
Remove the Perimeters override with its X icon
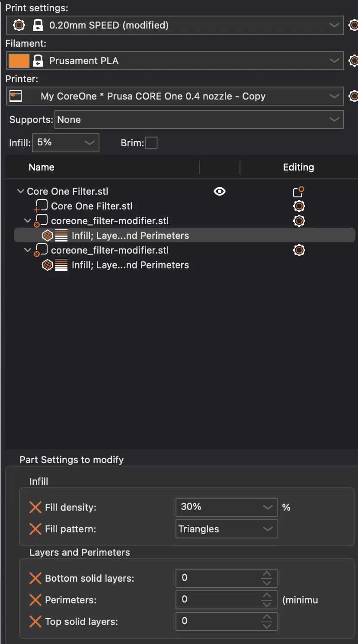pos(35,600)
